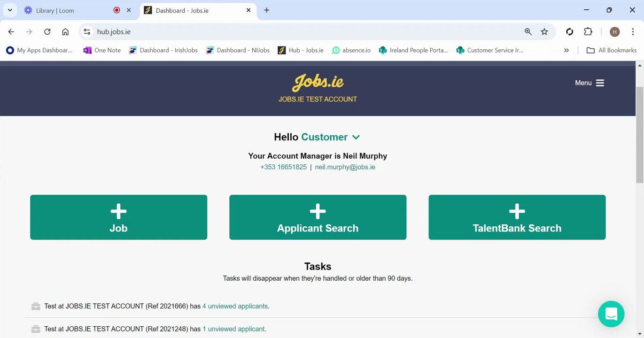The width and height of the screenshot is (644, 338).
Task: Go forward to the next page
Action: [29, 31]
